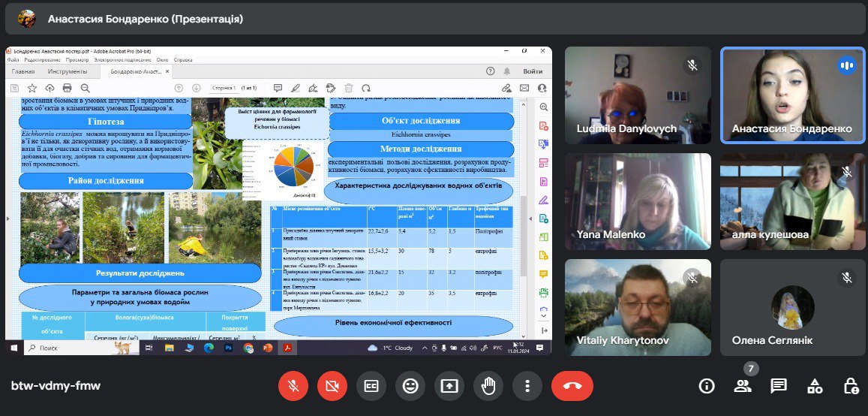Toggle closed captions CC button

pyautogui.click(x=371, y=386)
